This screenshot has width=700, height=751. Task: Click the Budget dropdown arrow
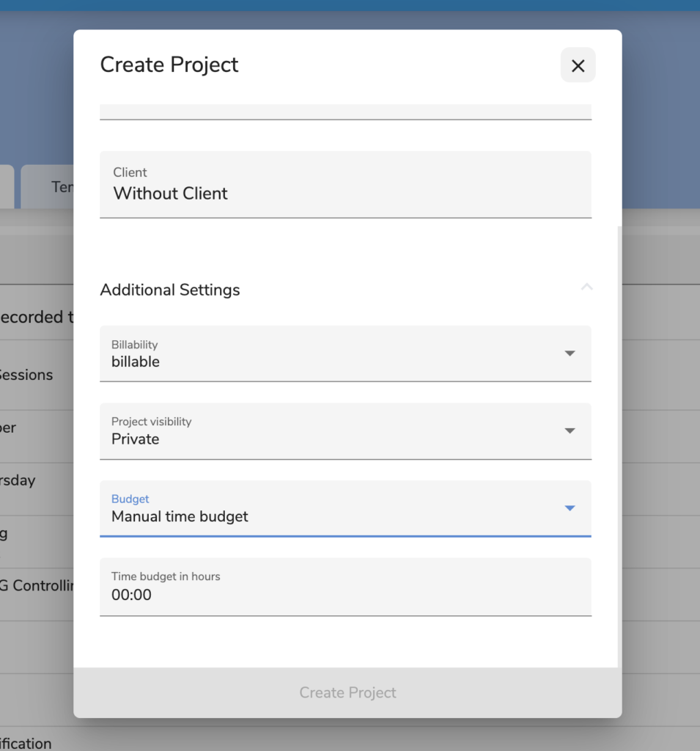[x=570, y=508]
